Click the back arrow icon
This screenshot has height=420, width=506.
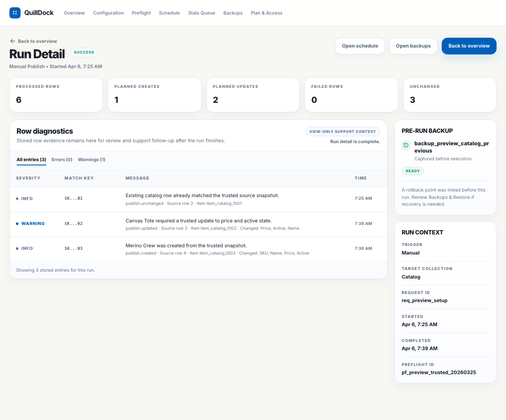(x=12, y=41)
